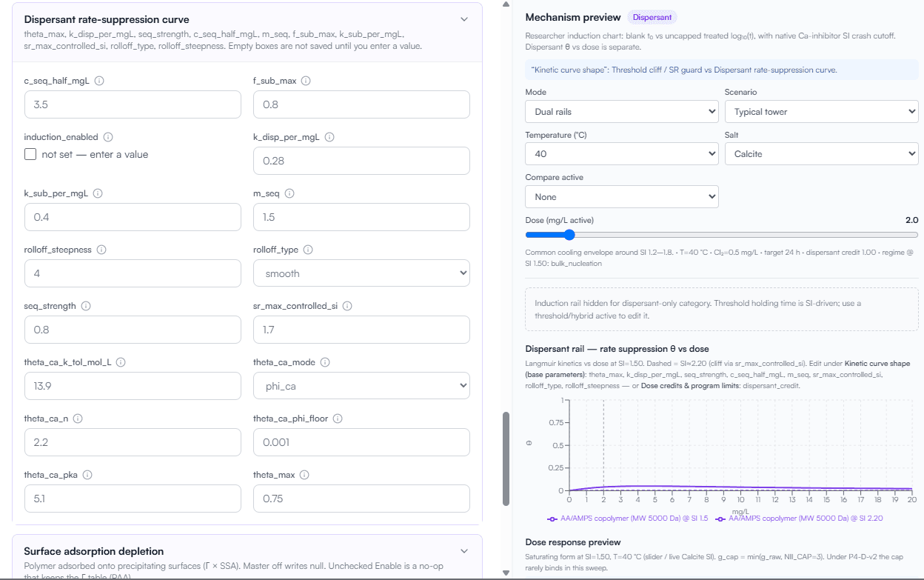
Task: Click the Mechanism preview heading
Action: click(572, 17)
